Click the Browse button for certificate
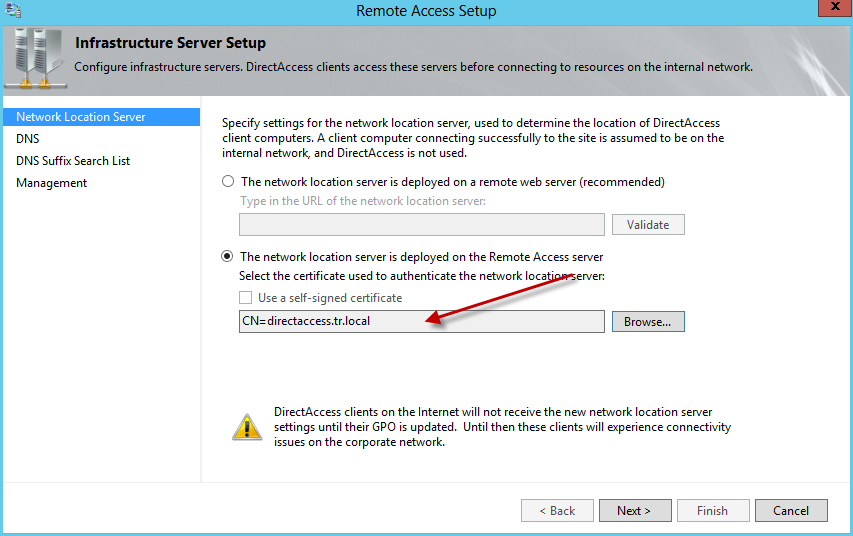This screenshot has height=536, width=853. click(x=648, y=321)
